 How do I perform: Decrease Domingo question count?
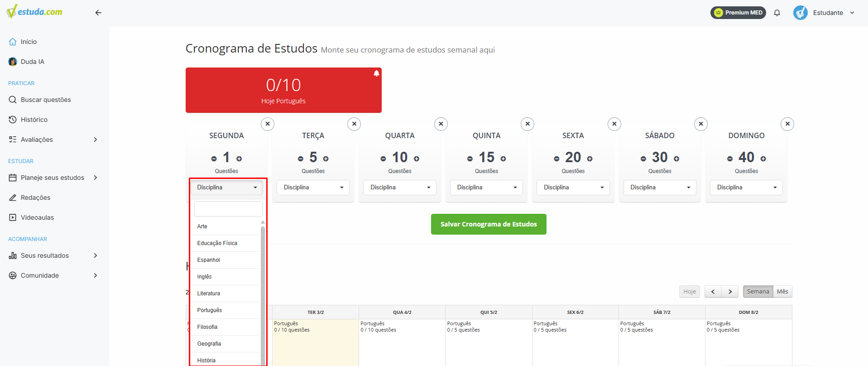pyautogui.click(x=730, y=159)
